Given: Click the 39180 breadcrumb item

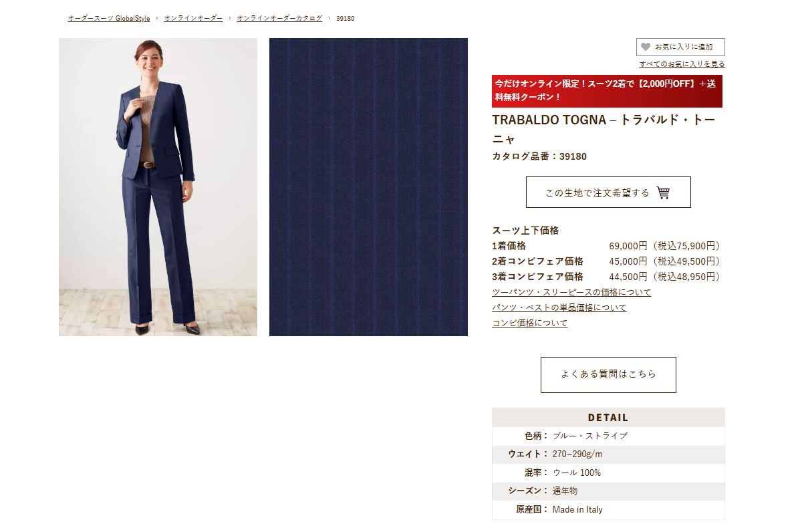Looking at the screenshot, I should 346,18.
